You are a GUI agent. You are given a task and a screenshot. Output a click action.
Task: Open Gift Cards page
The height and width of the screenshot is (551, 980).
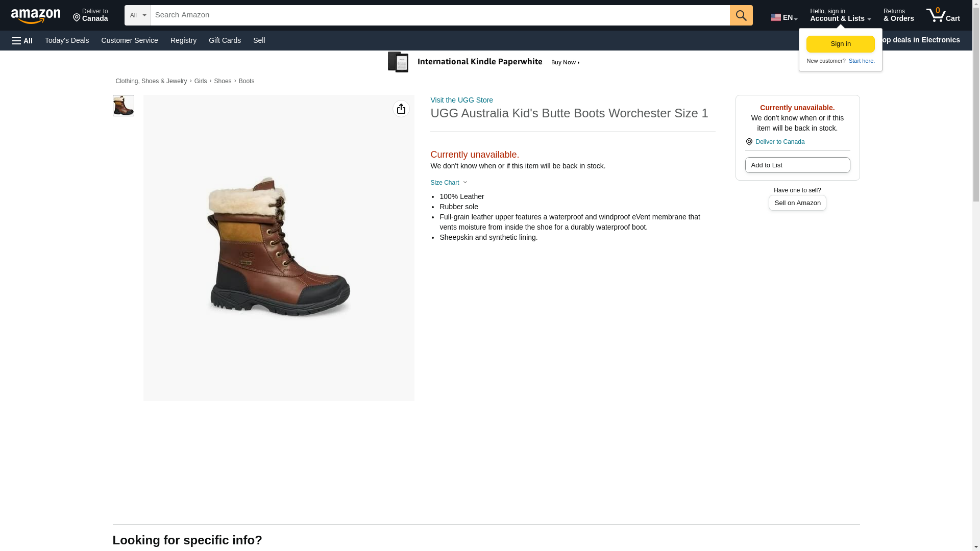pyautogui.click(x=225, y=40)
